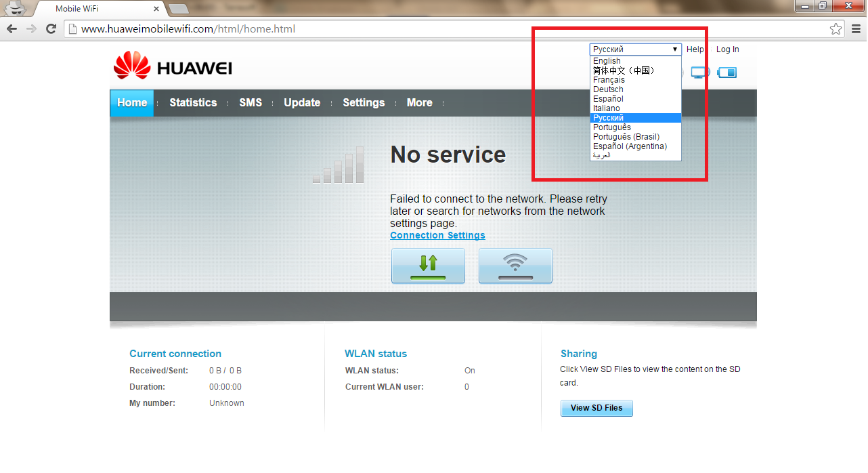Image resolution: width=868 pixels, height=473 pixels.
Task: Click the battery status icon
Action: [727, 73]
